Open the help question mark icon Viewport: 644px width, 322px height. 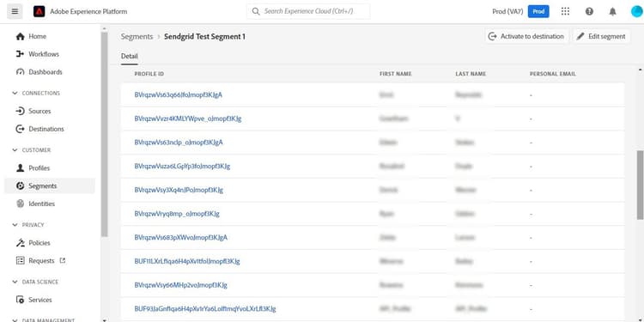(x=589, y=11)
